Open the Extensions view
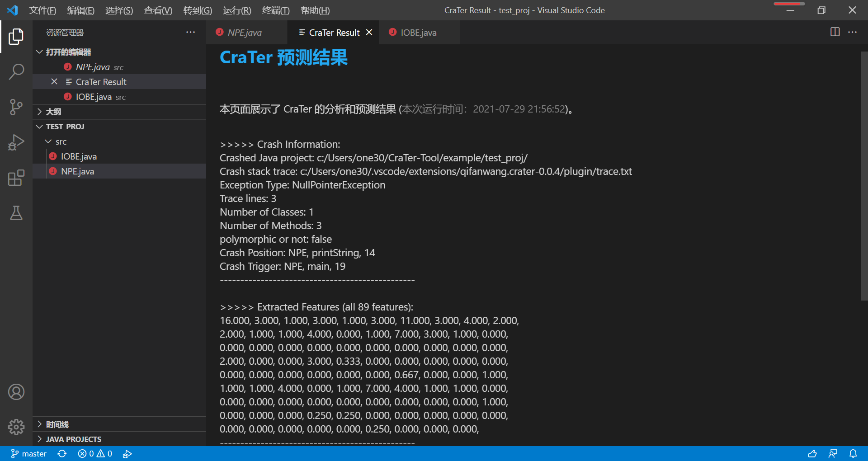This screenshot has height=461, width=868. tap(16, 178)
